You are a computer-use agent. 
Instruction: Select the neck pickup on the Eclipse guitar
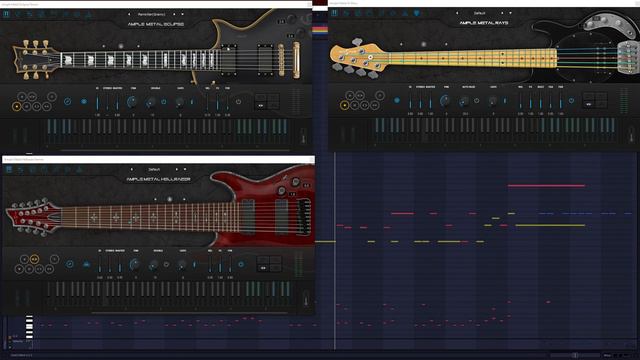[229, 60]
